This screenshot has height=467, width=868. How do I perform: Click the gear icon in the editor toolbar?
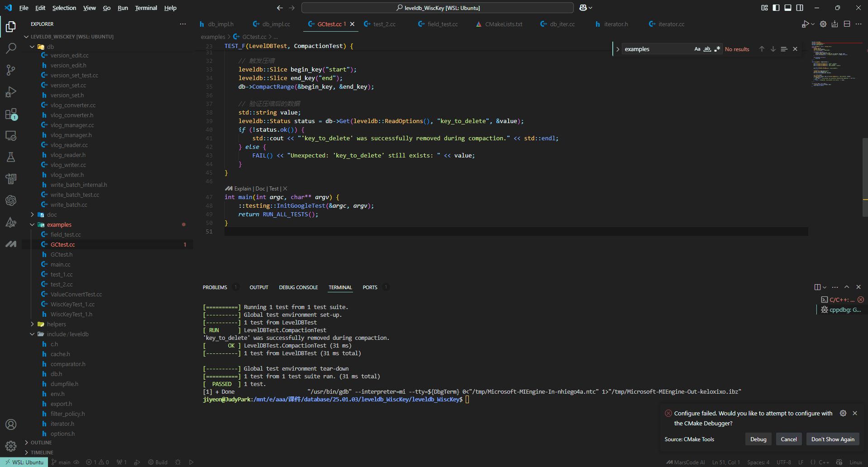(x=823, y=24)
